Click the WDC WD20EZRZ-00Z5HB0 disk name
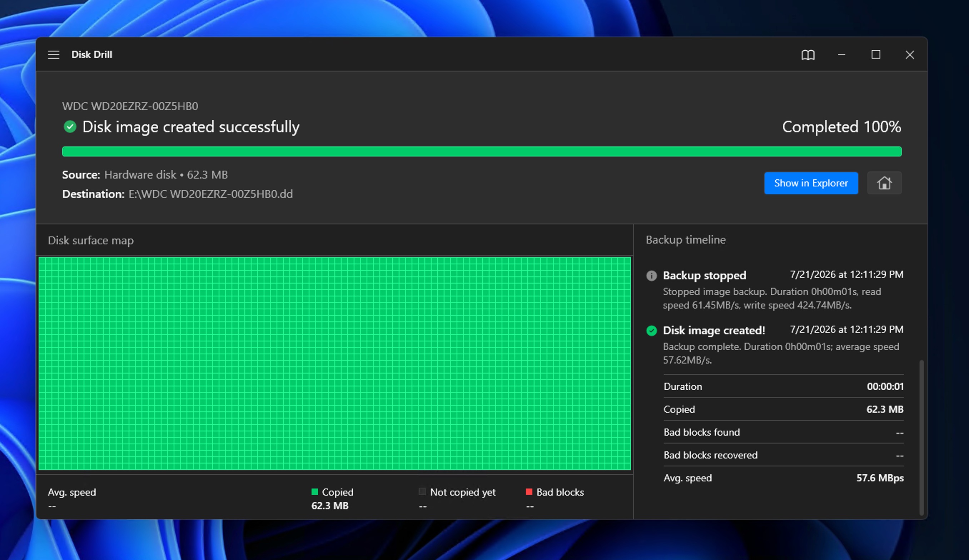 coord(130,106)
